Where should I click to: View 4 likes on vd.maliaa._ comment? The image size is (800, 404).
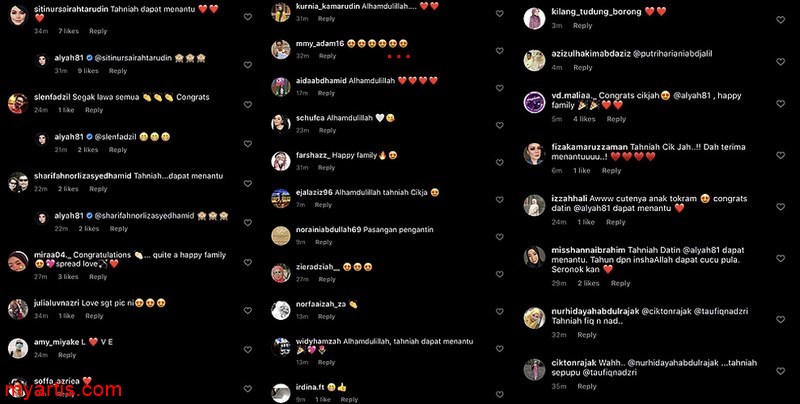coord(584,119)
